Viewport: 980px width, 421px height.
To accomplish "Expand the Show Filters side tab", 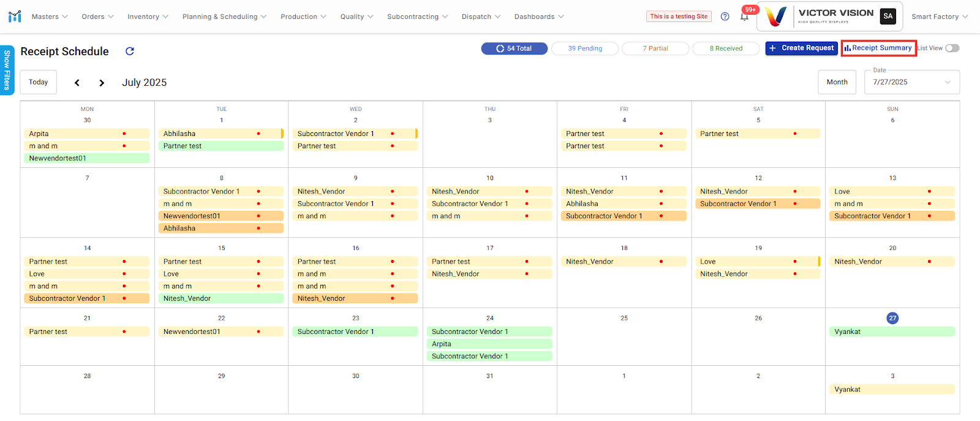I will click(7, 70).
